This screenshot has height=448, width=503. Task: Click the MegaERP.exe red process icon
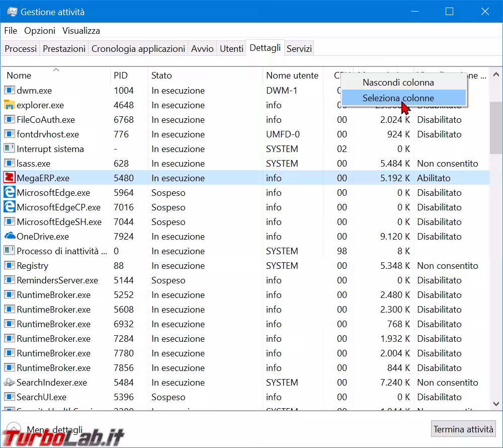(x=10, y=178)
